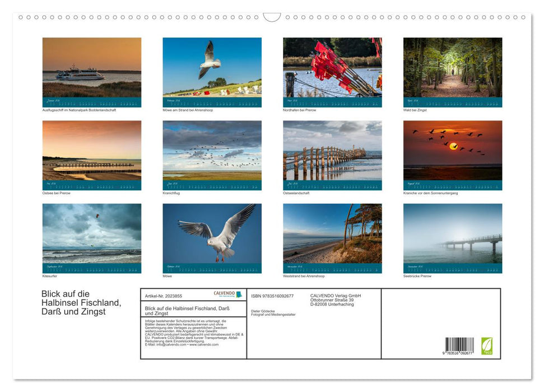Click the blue square in the CALVENDO logo
The height and width of the screenshot is (392, 544).
[x=239, y=294]
